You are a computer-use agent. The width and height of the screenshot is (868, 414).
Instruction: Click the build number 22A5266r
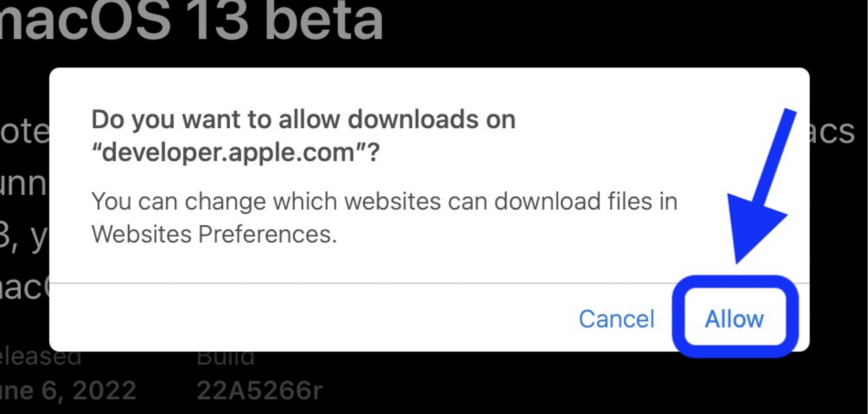(259, 390)
